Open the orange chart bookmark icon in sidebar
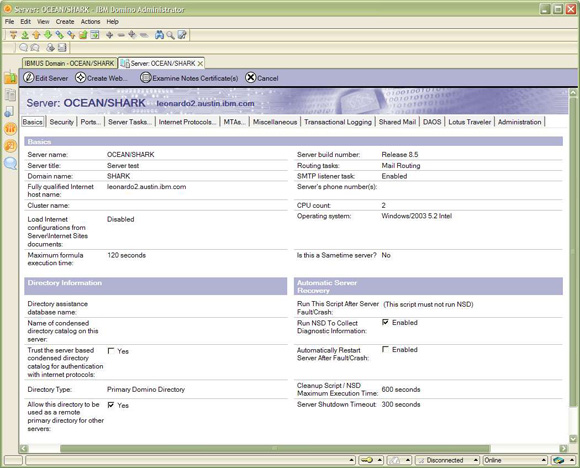580x468 pixels. point(10,128)
